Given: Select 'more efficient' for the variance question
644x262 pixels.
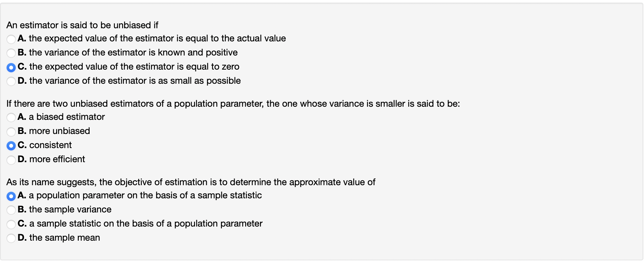Looking at the screenshot, I should point(11,160).
